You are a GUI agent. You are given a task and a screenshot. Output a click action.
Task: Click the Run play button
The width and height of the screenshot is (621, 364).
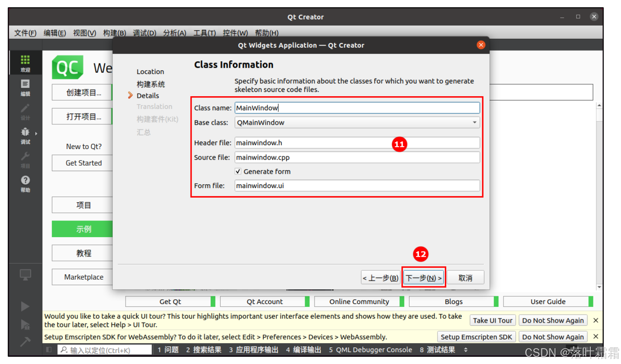(x=25, y=307)
